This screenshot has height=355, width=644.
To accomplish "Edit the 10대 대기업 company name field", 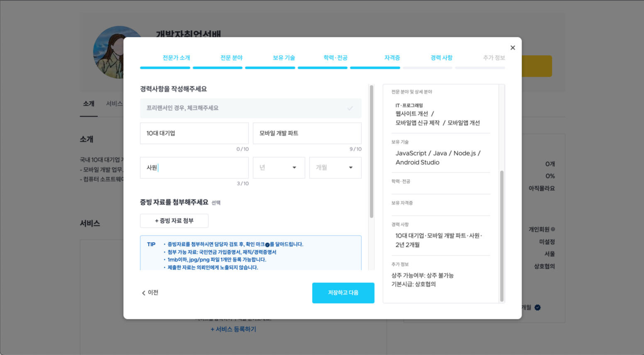I will pos(194,133).
